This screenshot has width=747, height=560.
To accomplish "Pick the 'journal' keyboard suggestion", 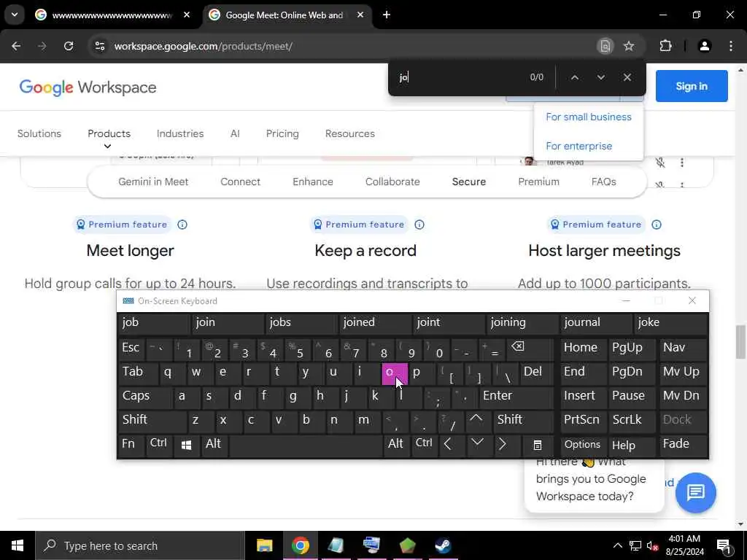I will click(595, 322).
